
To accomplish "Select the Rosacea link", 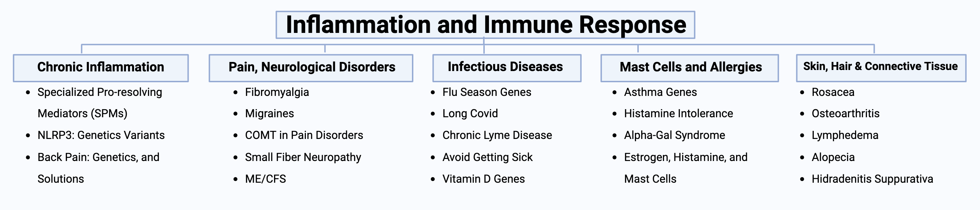I will (x=833, y=92).
